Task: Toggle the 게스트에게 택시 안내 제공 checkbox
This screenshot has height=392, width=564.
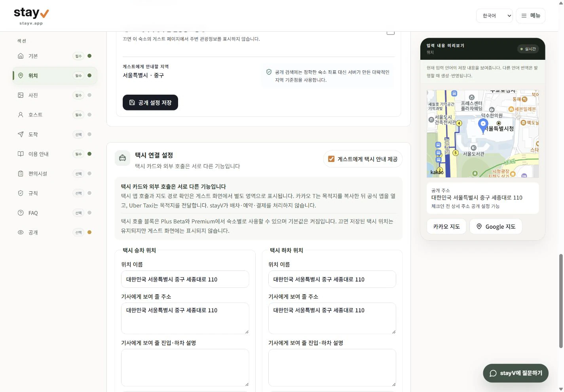Action: (331, 159)
